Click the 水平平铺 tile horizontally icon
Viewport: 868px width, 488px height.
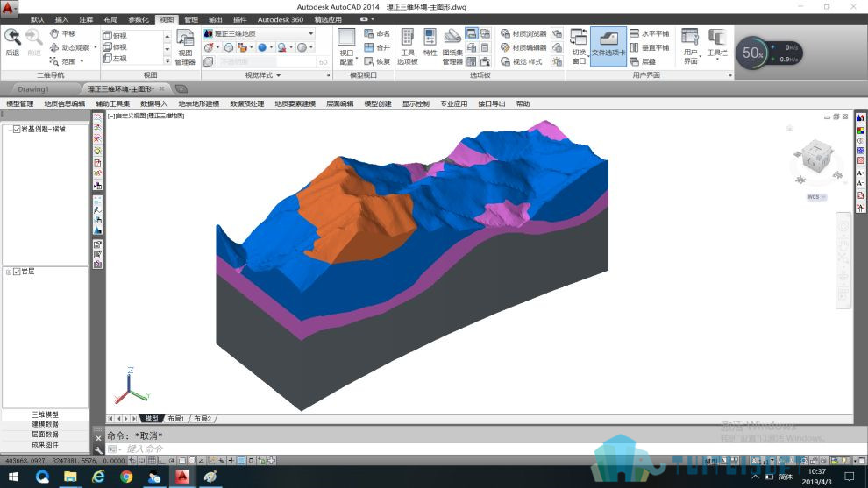[650, 34]
